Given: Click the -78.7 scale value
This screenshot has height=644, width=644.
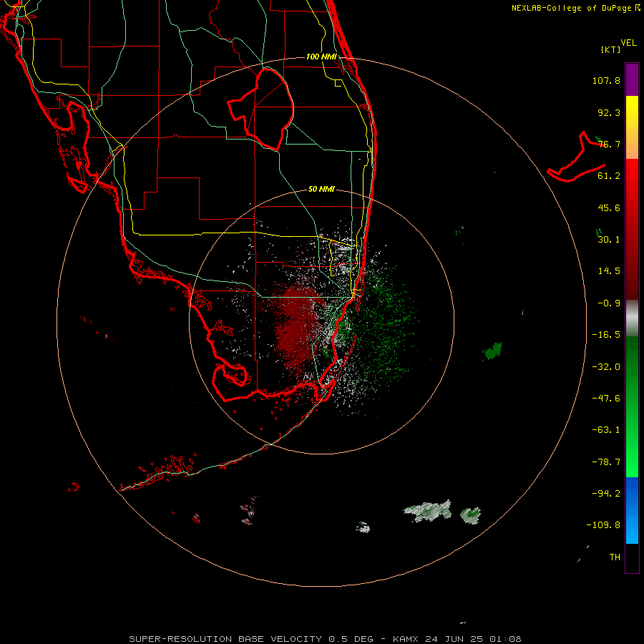Looking at the screenshot, I should click(606, 462).
